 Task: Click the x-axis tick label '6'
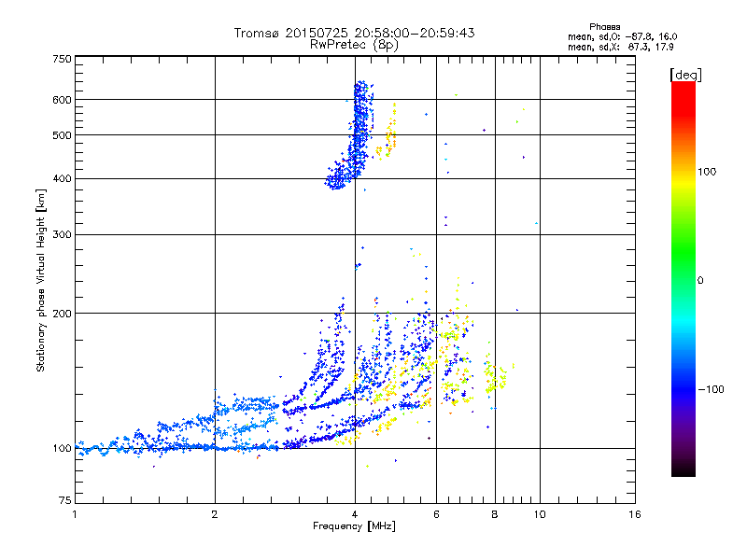click(x=436, y=514)
